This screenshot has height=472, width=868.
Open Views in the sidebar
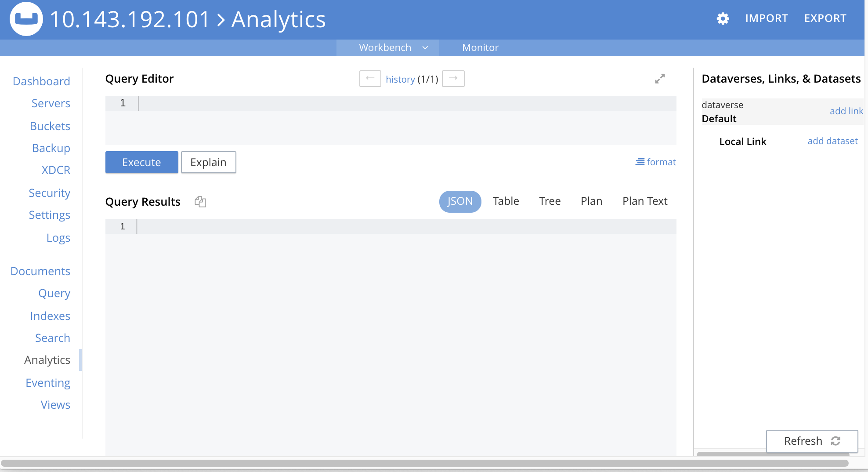tap(55, 405)
